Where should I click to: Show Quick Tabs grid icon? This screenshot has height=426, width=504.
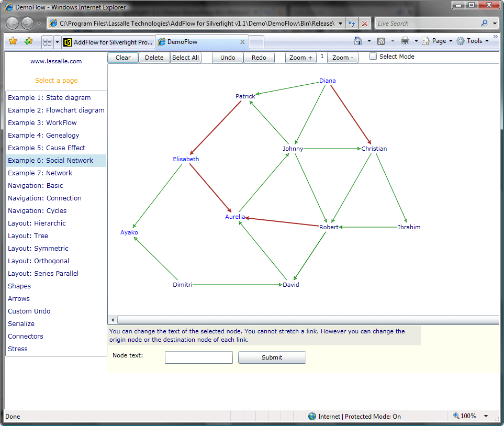[x=46, y=41]
